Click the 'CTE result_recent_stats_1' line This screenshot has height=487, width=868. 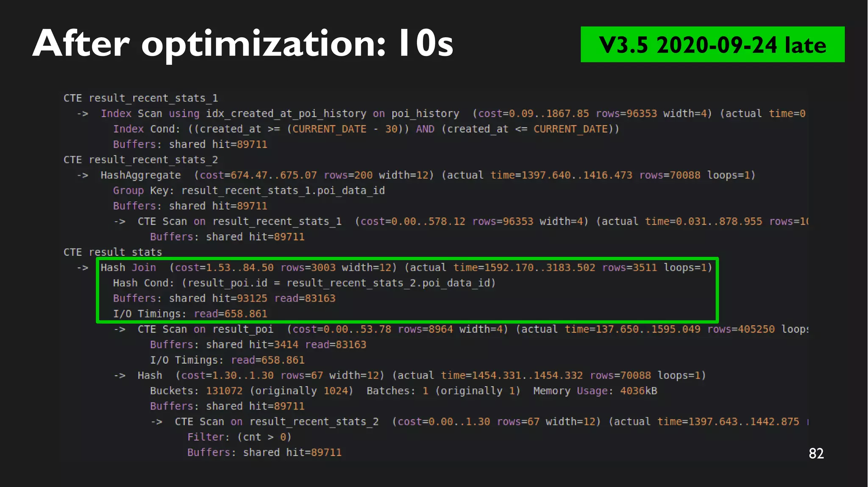[x=141, y=98]
